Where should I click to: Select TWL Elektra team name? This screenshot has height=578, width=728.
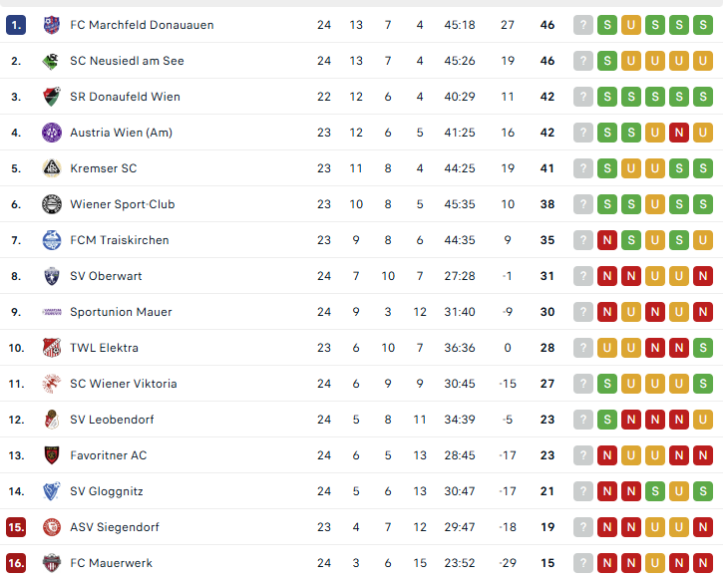pos(104,348)
